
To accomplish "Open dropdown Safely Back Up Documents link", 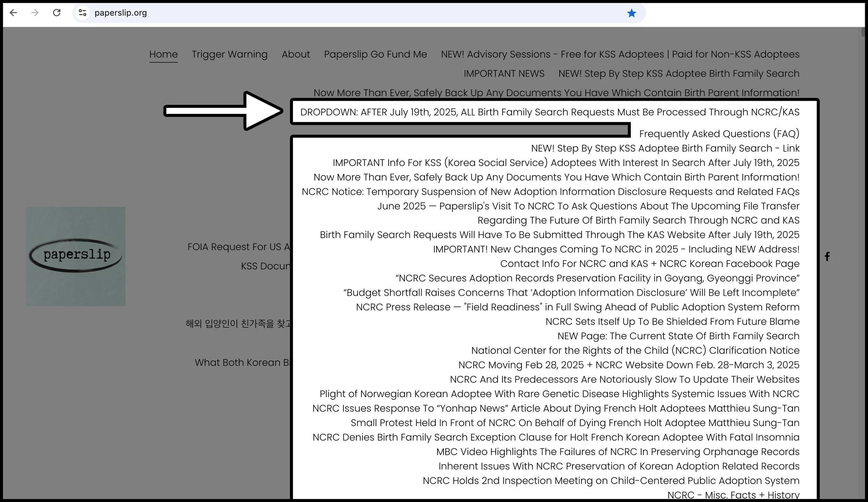I will click(x=557, y=177).
